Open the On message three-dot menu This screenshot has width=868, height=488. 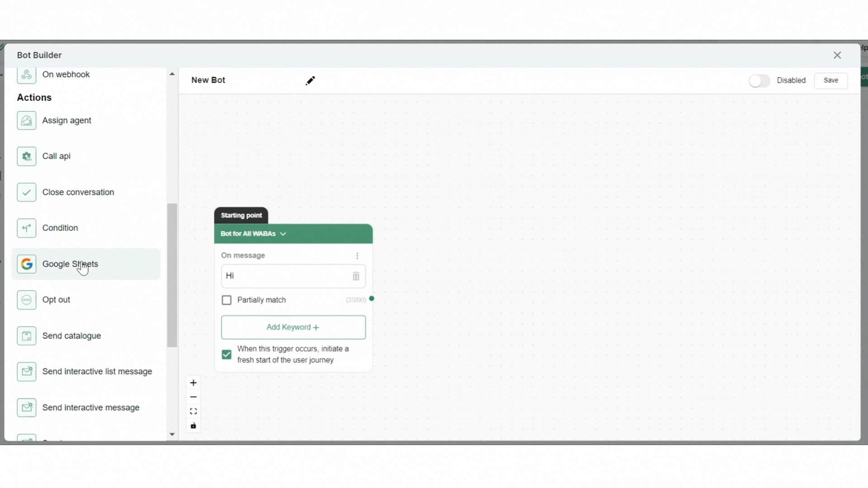tap(357, 256)
